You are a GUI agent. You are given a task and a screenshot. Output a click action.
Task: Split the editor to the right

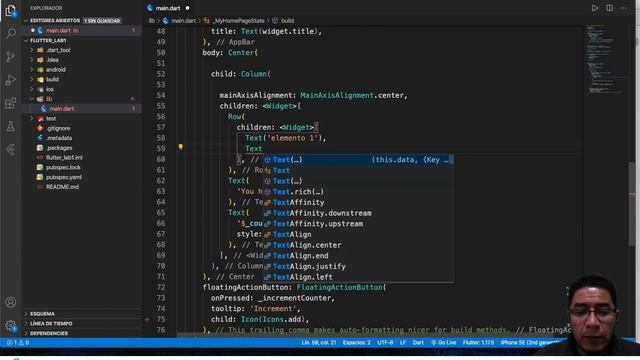pos(609,8)
